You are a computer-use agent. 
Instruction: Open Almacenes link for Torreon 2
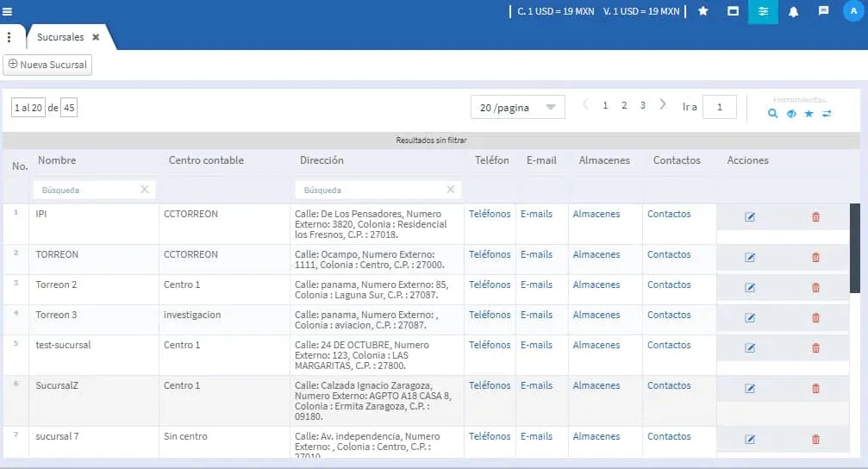click(x=596, y=285)
